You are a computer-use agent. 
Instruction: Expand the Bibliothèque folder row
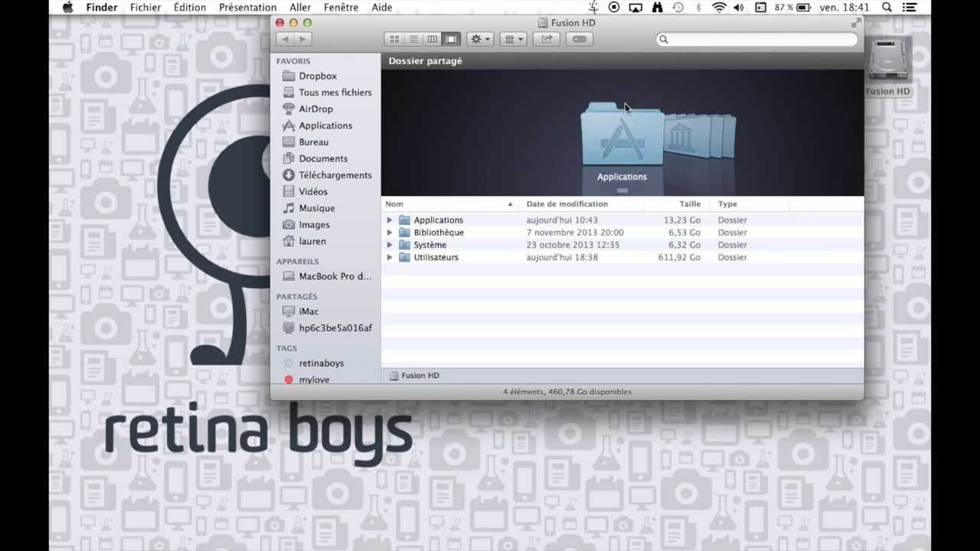390,233
